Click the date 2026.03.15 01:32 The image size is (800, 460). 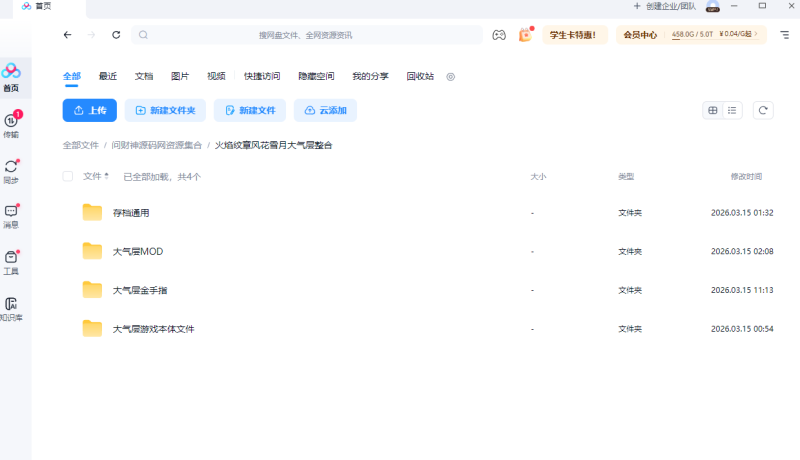tap(742, 213)
